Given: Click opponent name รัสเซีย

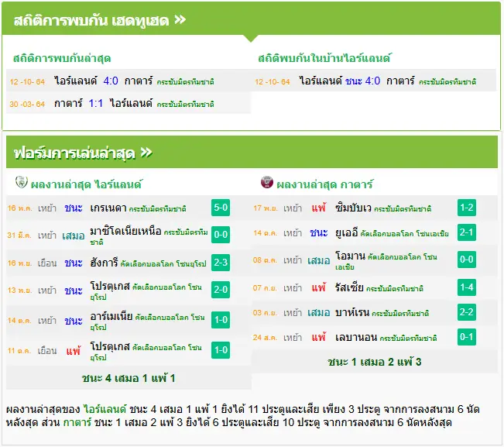Looking at the screenshot, I should 349,287.
